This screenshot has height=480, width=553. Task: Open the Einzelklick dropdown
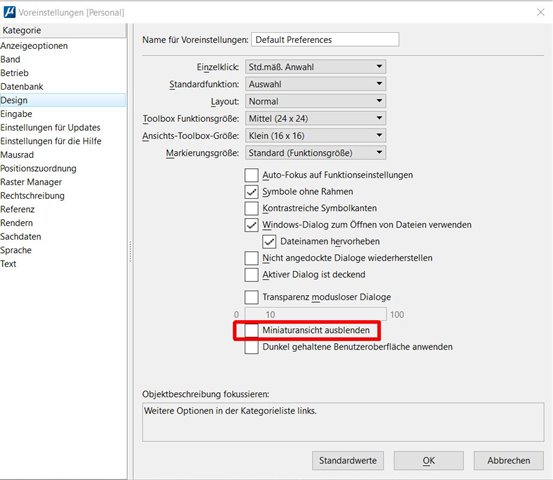click(x=315, y=67)
